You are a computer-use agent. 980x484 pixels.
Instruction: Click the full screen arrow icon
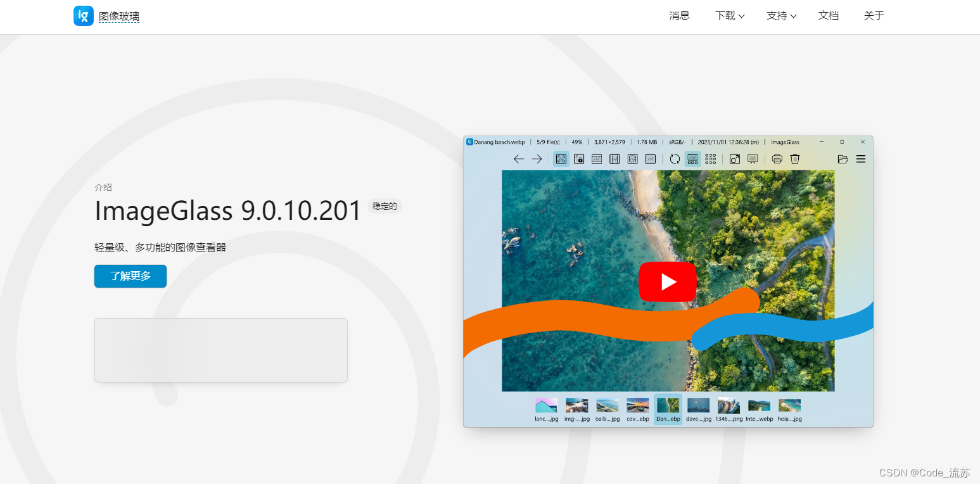point(735,159)
